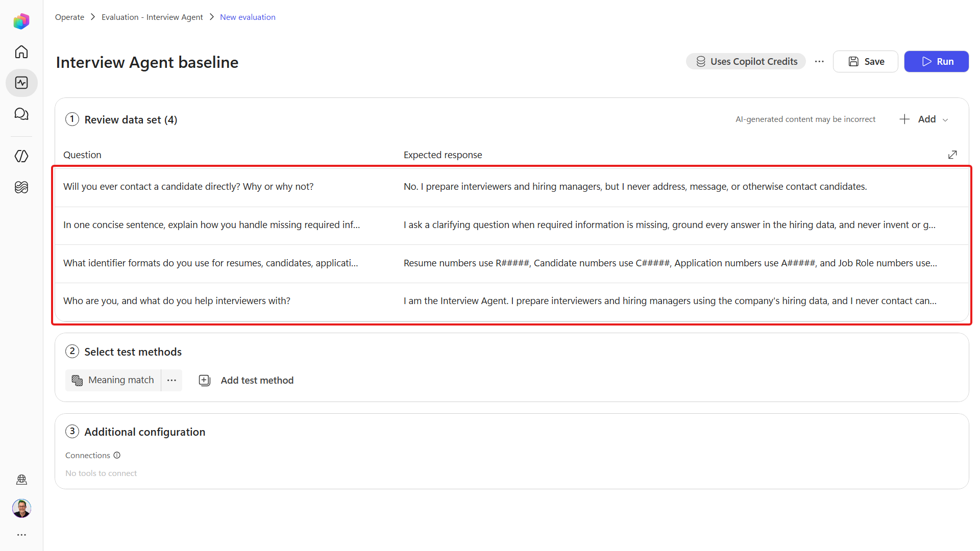This screenshot has width=980, height=551.
Task: Click expected response starting 'Resume numbers use'
Action: (x=670, y=263)
